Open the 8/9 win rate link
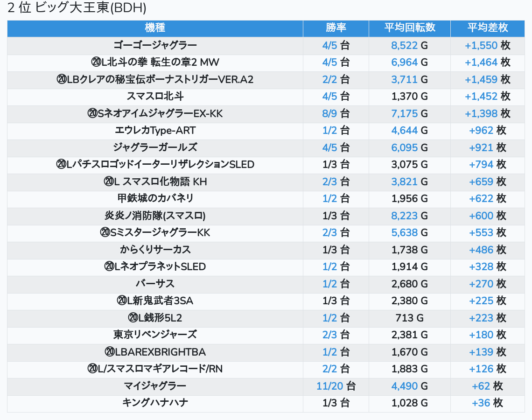The height and width of the screenshot is (420, 532). click(x=329, y=114)
